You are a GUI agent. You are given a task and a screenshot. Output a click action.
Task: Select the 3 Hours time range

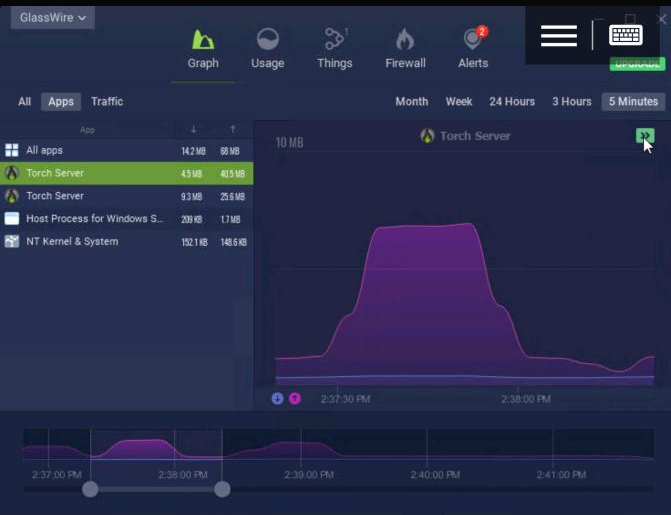coord(572,101)
